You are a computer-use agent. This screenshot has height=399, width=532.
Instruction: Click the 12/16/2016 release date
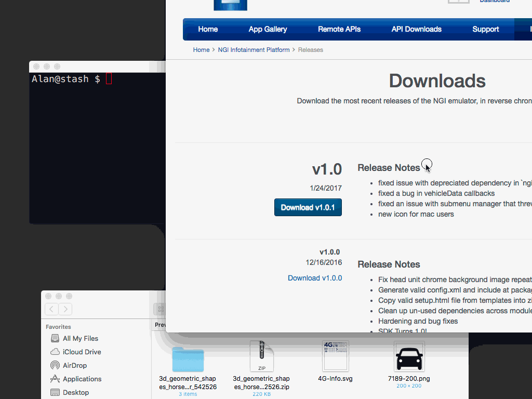click(x=324, y=262)
